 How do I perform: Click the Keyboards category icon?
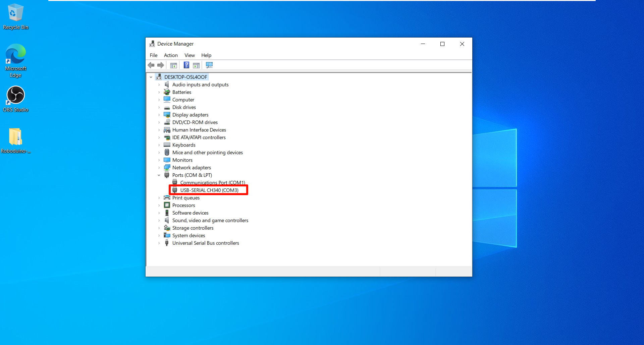(x=167, y=145)
